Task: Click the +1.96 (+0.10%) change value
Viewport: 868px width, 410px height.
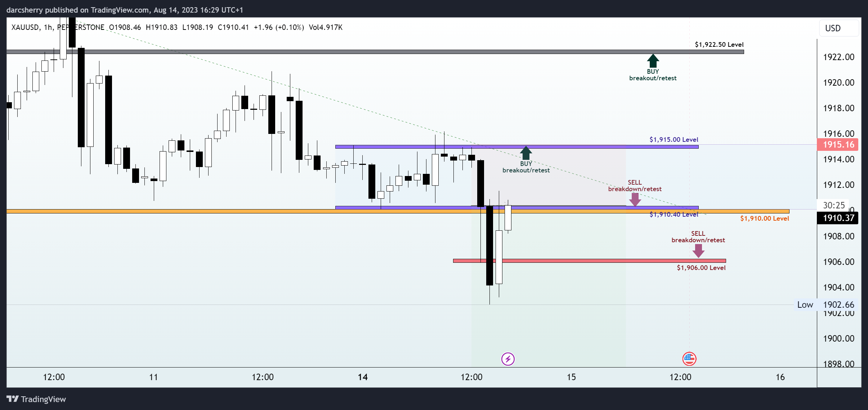Action: pos(279,27)
